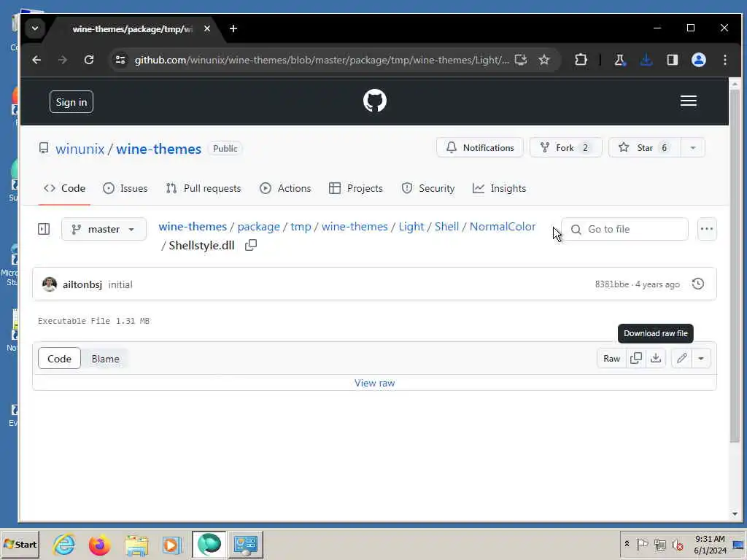
Task: Click the tmp breadcrumb link
Action: pyautogui.click(x=301, y=227)
